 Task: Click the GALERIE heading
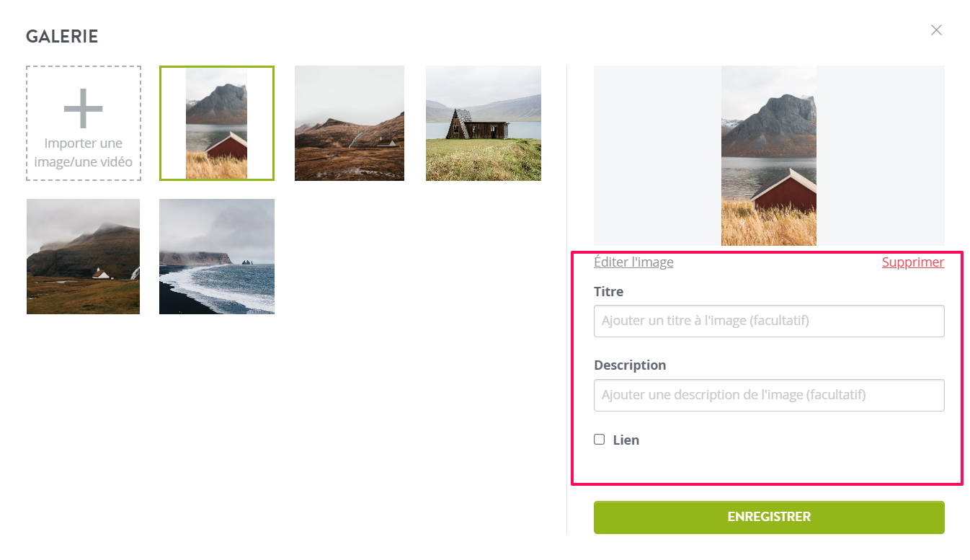click(62, 37)
